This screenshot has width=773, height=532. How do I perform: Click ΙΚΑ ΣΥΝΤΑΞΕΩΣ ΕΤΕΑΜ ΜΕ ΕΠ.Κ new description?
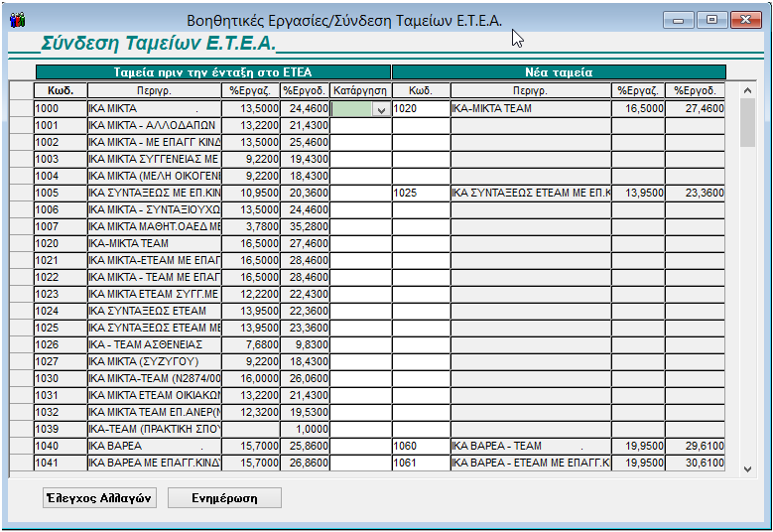[531, 194]
